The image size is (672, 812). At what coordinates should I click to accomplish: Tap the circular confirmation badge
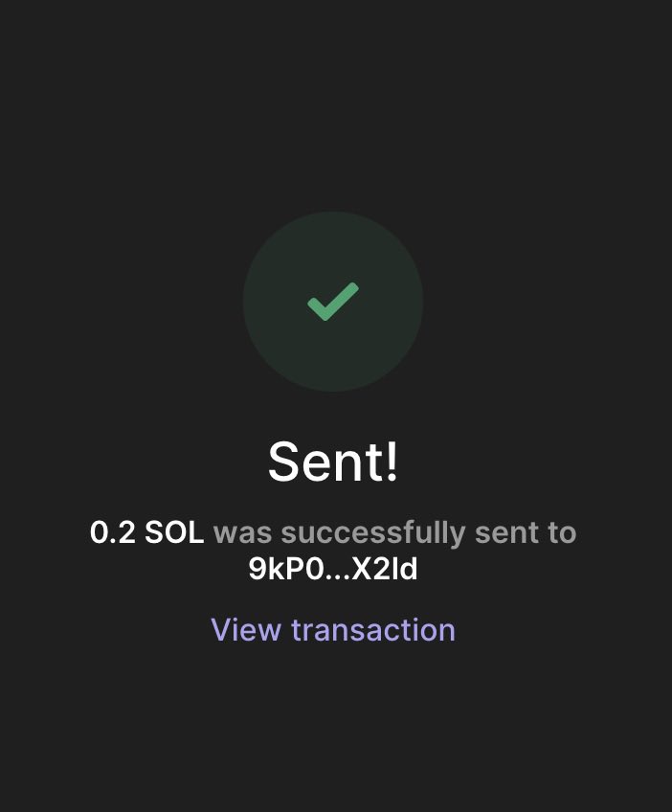tap(333, 302)
